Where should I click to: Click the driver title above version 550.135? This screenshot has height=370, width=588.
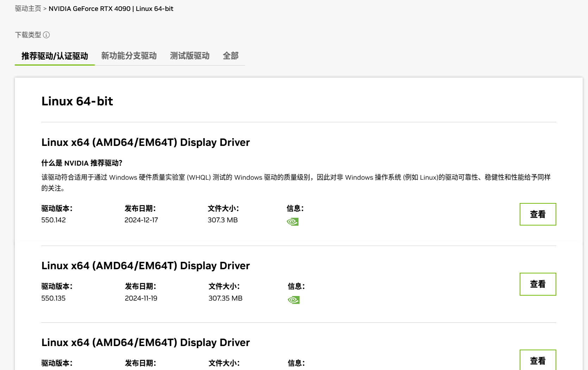click(x=145, y=266)
